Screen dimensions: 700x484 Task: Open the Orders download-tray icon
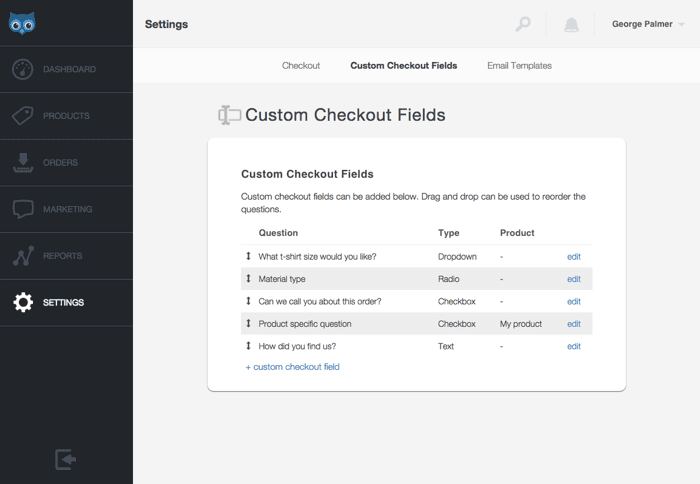[x=23, y=163]
